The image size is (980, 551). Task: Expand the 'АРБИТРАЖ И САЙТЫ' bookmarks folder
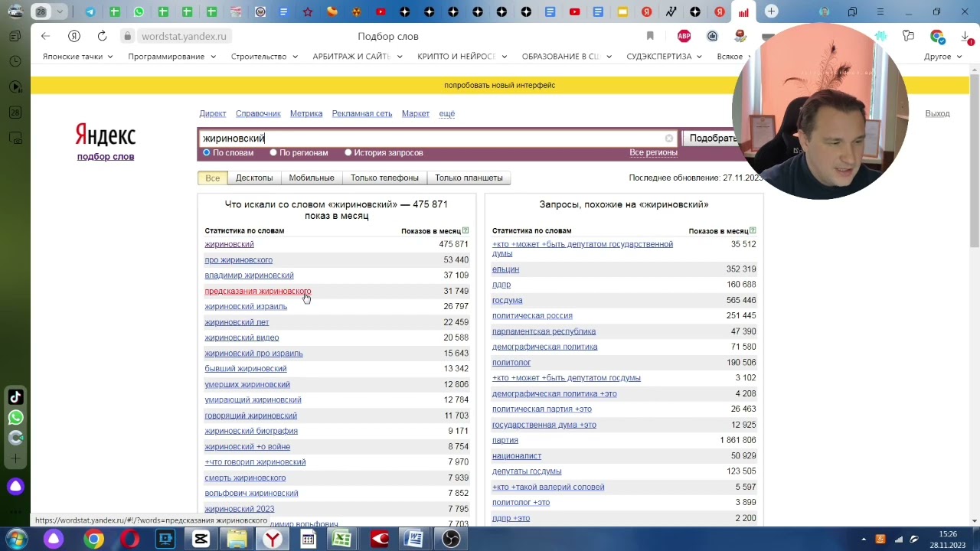[x=358, y=57]
